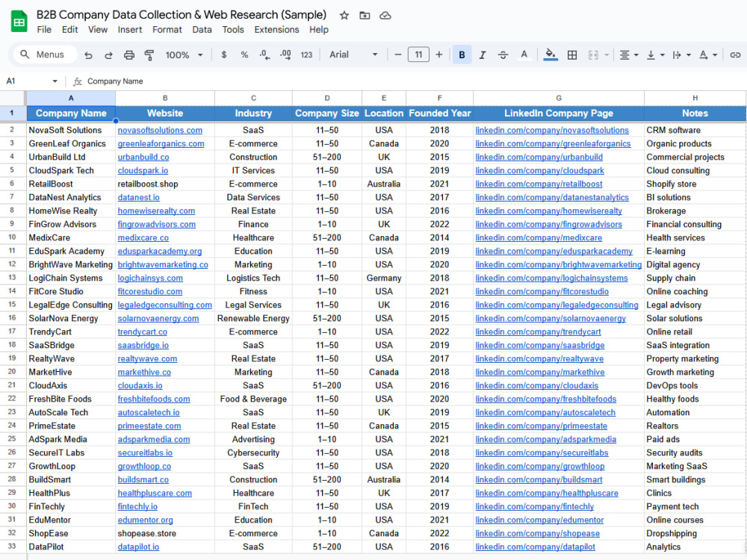Select row 16 header

click(x=12, y=318)
